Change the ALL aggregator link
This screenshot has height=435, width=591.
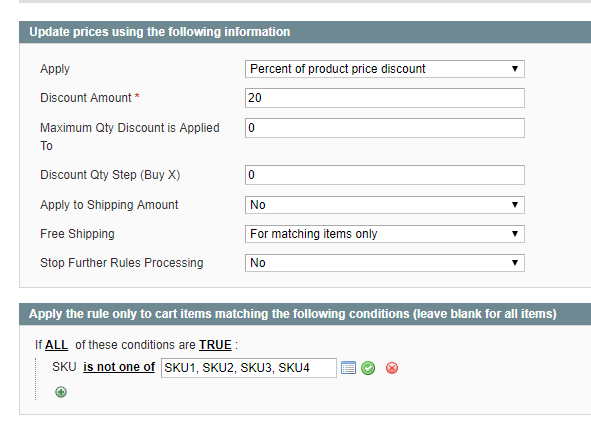coord(57,345)
